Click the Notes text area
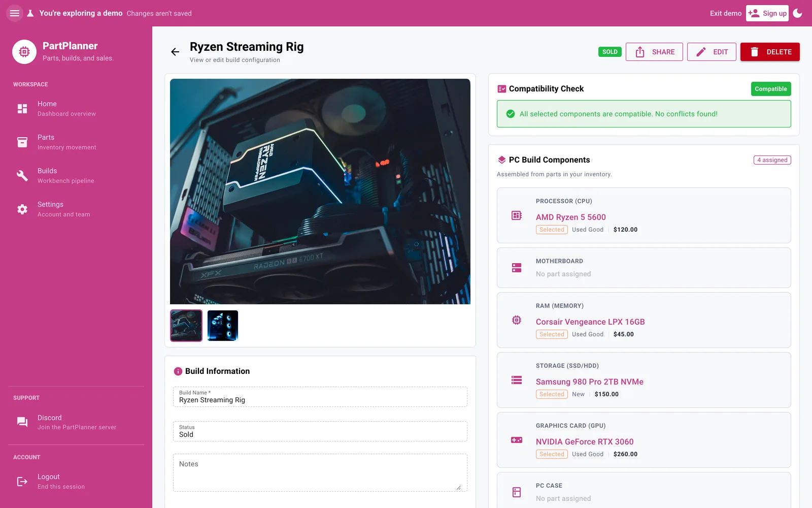812x508 pixels. pyautogui.click(x=320, y=473)
